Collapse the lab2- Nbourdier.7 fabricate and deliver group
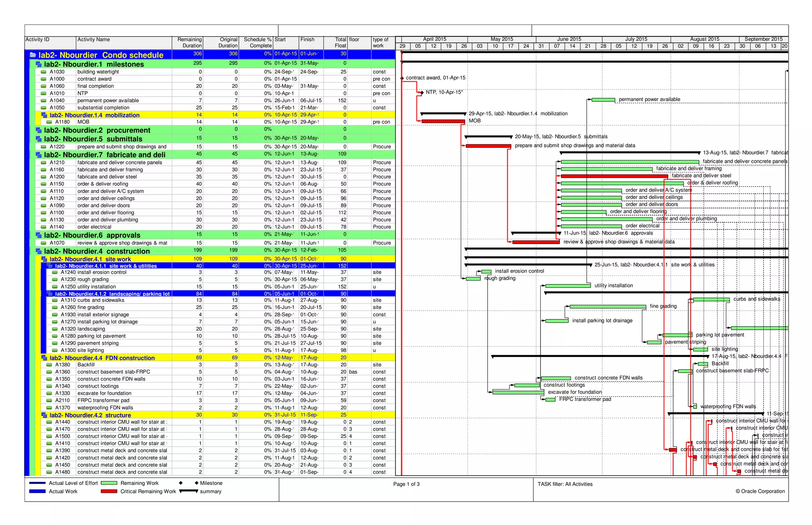The width and height of the screenshot is (812, 525). (x=39, y=155)
